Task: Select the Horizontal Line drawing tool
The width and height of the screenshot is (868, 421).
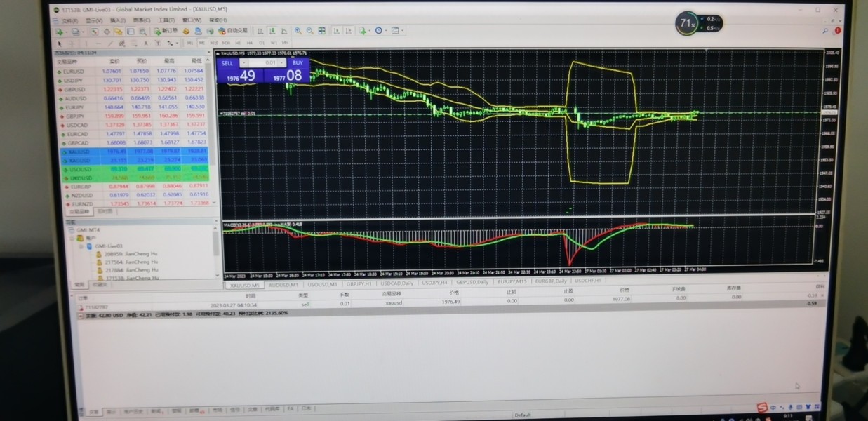Action: coord(98,43)
